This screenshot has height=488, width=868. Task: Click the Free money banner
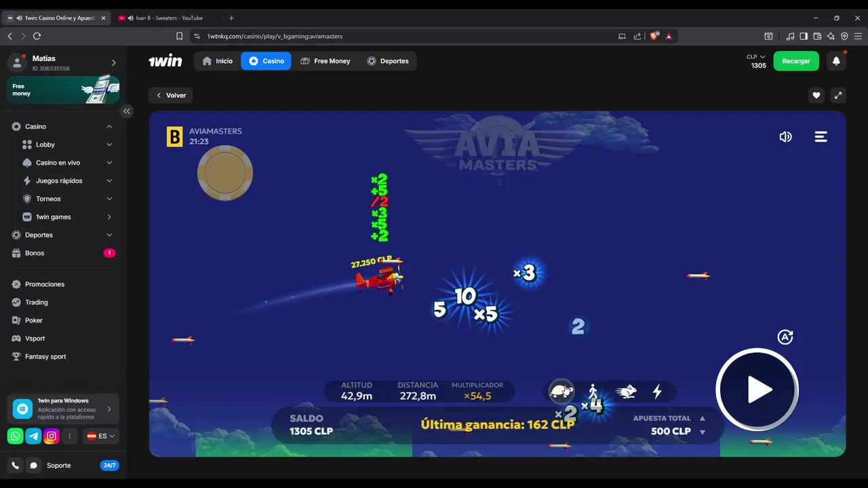point(63,89)
